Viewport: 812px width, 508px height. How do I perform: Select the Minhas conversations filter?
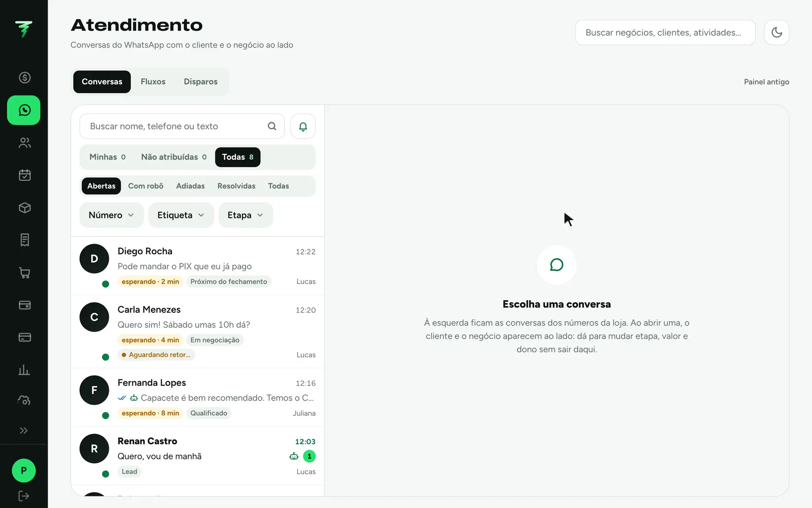[107, 157]
